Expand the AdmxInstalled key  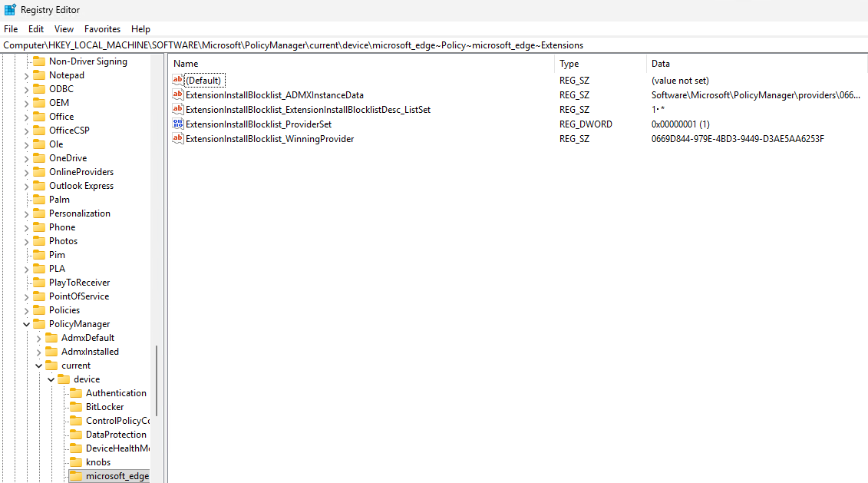pos(38,352)
